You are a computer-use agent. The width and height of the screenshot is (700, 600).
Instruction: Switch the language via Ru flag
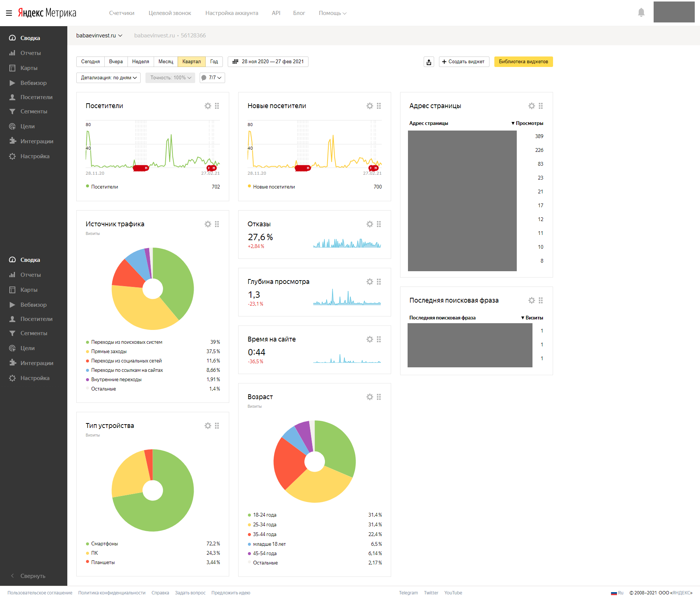617,593
